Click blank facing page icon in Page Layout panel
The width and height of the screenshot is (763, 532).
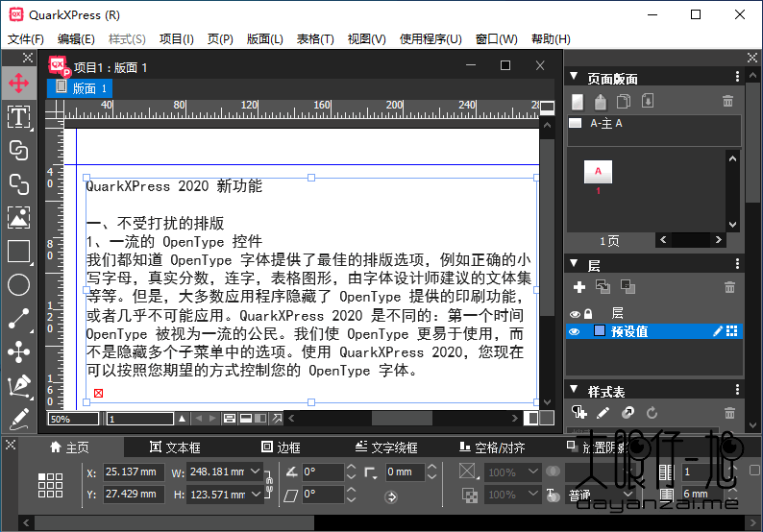click(x=601, y=102)
